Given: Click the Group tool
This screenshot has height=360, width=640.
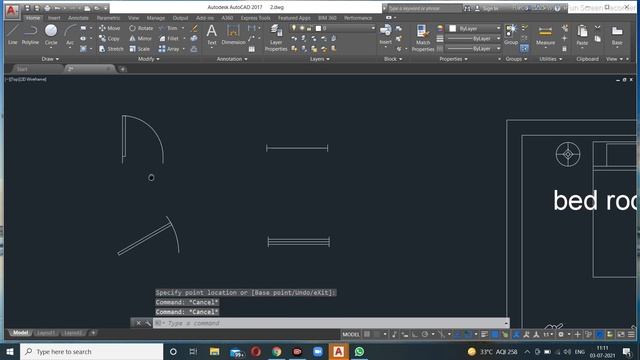Looking at the screenshot, I should [511, 34].
